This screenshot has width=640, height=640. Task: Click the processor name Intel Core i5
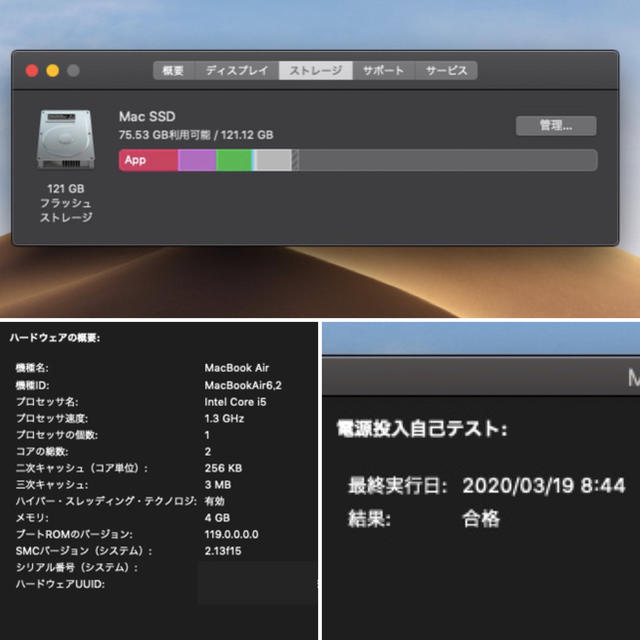point(236,402)
